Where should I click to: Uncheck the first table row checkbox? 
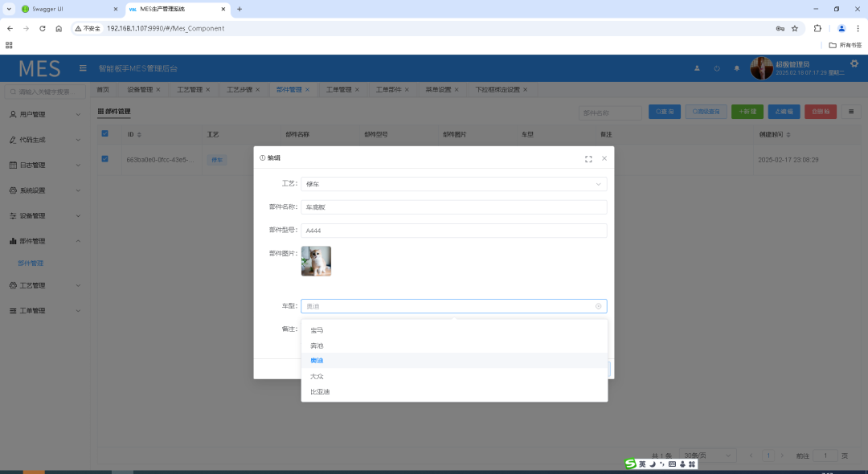coord(104,159)
